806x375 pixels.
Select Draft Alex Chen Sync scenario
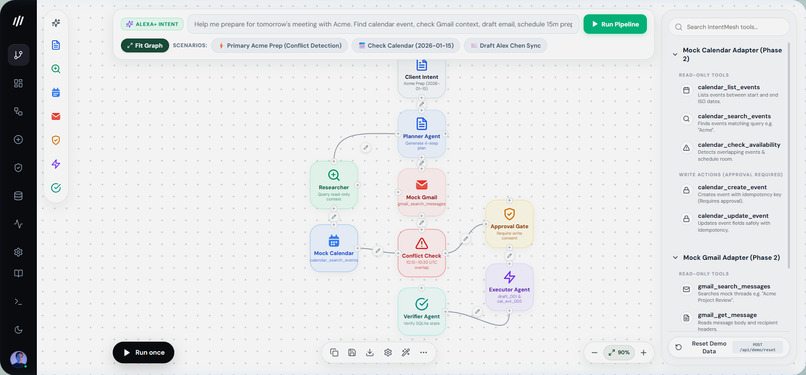tap(505, 45)
